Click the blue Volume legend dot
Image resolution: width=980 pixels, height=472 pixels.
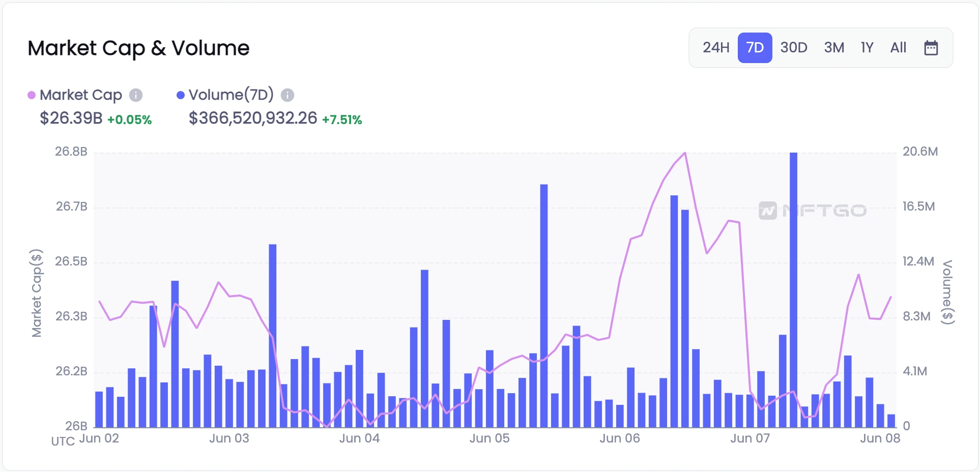(180, 95)
